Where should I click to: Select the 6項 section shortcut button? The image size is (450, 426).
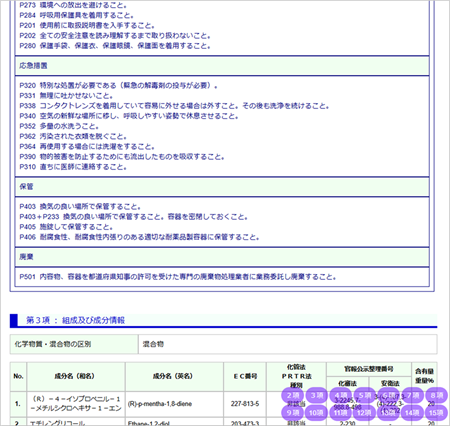click(x=389, y=395)
